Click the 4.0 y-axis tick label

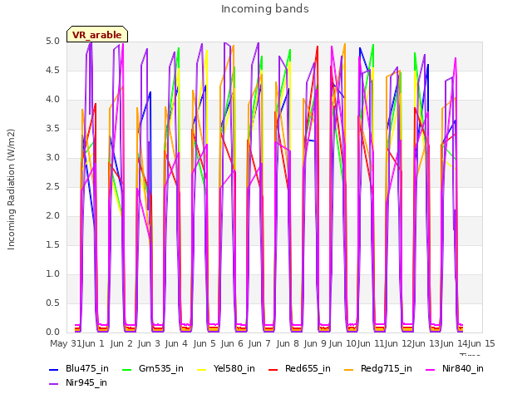point(52,100)
